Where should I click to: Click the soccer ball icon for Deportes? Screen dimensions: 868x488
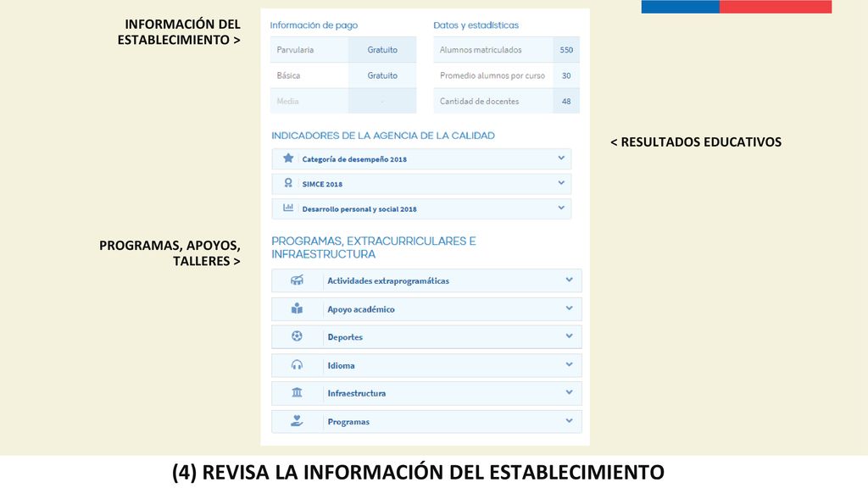coord(297,335)
